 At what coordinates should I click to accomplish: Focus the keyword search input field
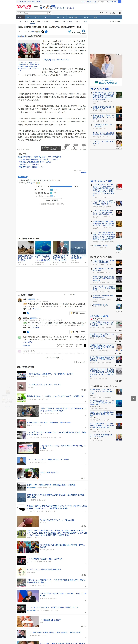click(x=32, y=13)
